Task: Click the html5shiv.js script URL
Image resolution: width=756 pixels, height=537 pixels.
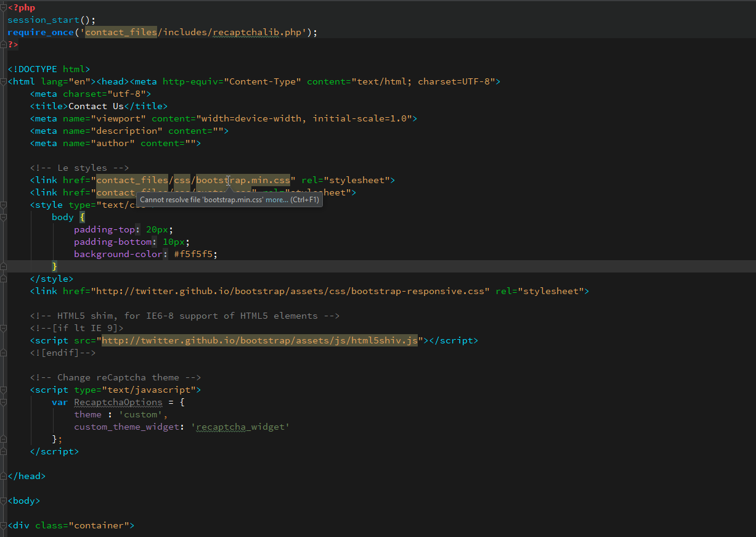Action: tap(259, 340)
